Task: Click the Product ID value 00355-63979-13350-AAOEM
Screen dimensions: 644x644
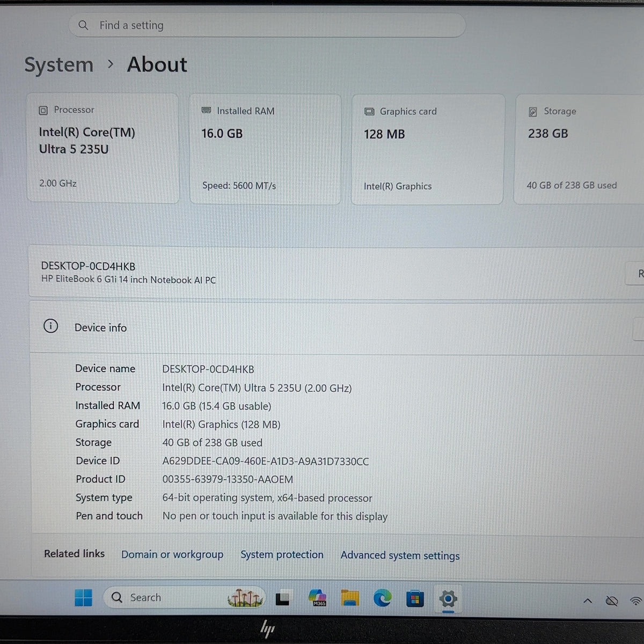Action: (228, 479)
